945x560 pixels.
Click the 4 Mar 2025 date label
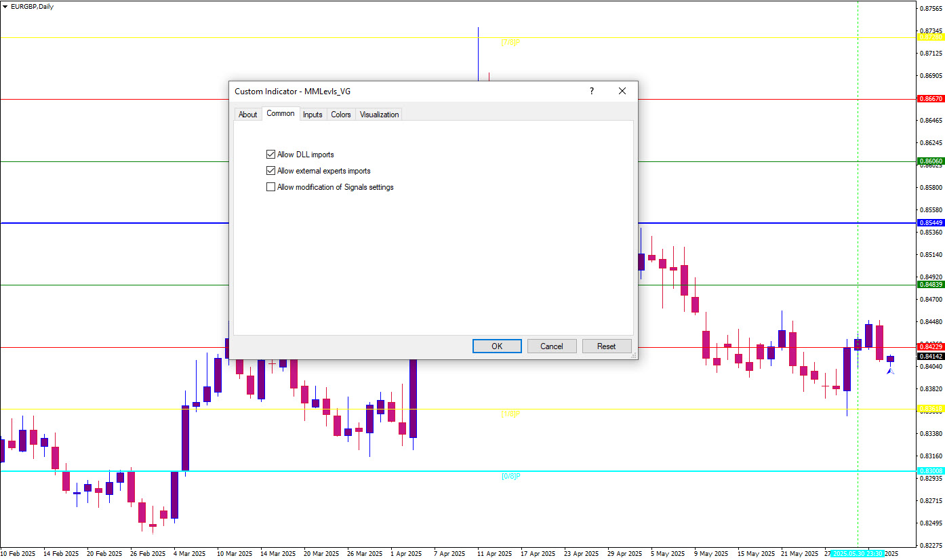pyautogui.click(x=190, y=553)
